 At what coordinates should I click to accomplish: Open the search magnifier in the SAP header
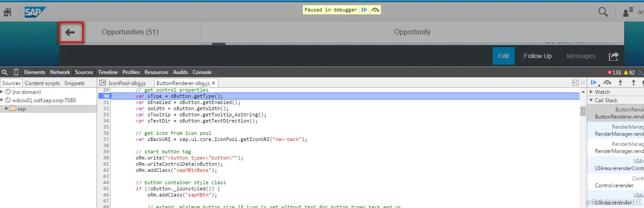tap(603, 12)
